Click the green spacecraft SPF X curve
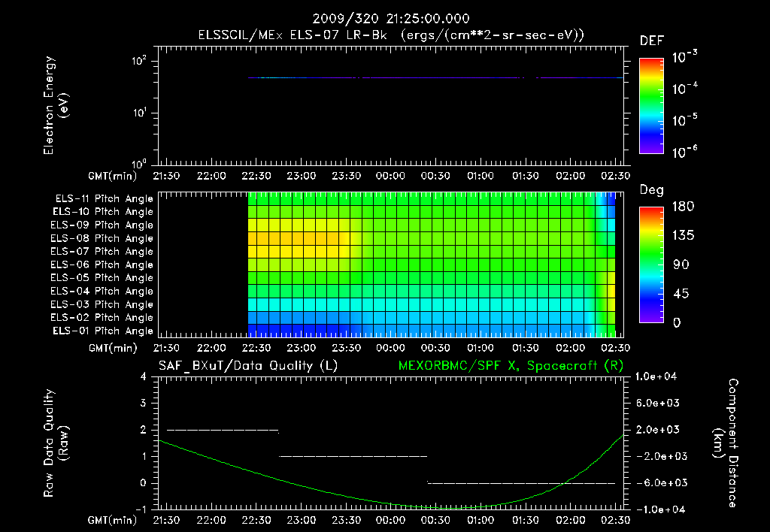This screenshot has width=770, height=532. click(391, 503)
